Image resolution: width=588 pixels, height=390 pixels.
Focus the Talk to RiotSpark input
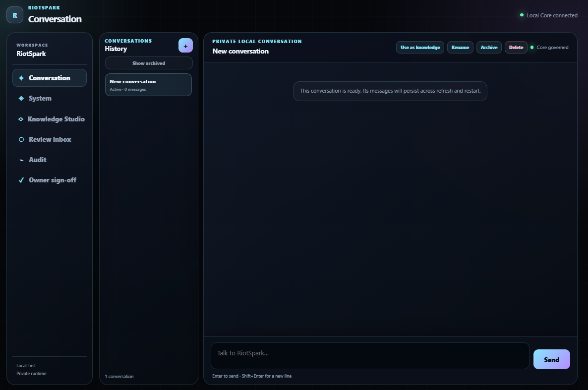coord(370,355)
